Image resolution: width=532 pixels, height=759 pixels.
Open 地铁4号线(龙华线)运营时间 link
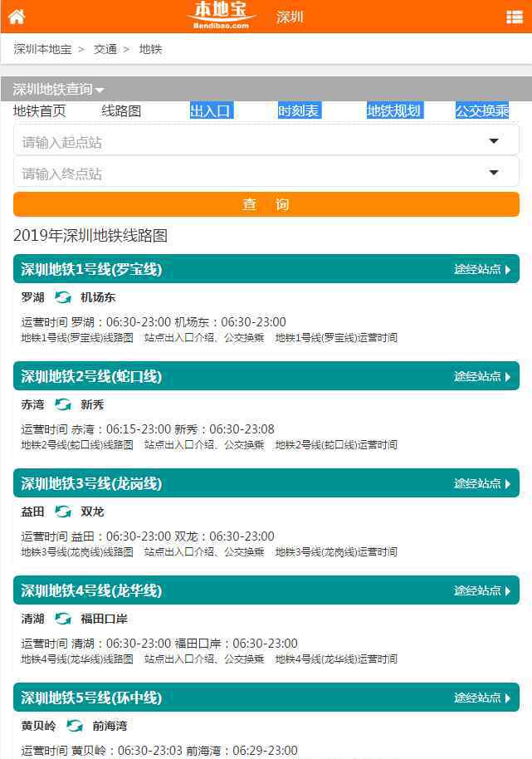[336, 659]
